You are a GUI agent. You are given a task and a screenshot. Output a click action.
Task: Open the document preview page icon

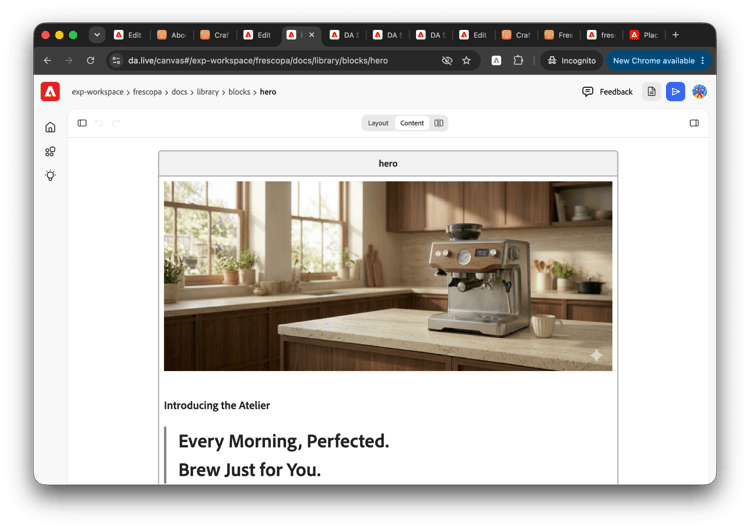(x=651, y=91)
